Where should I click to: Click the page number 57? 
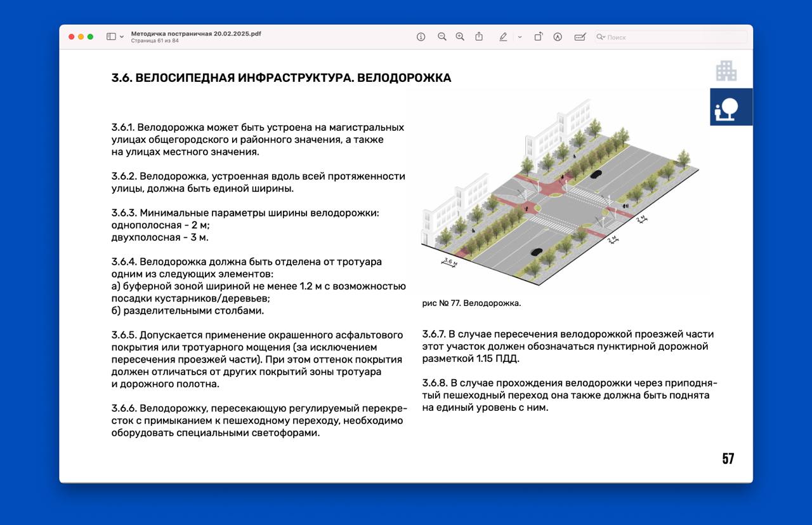click(x=728, y=459)
